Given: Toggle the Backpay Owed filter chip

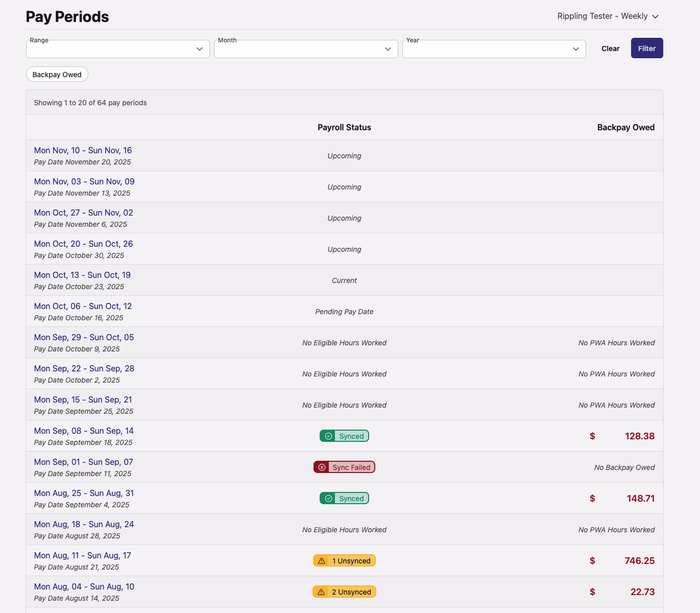Looking at the screenshot, I should pos(57,75).
